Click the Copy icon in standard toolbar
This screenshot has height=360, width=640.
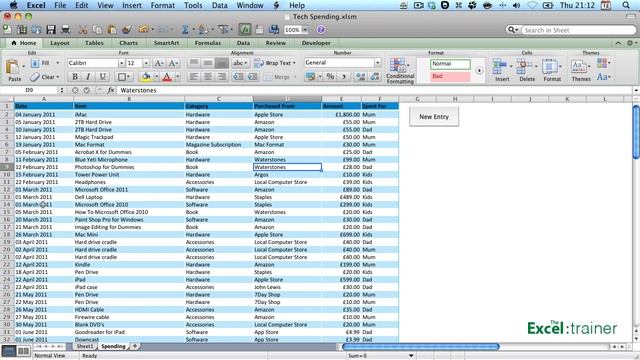click(97, 29)
